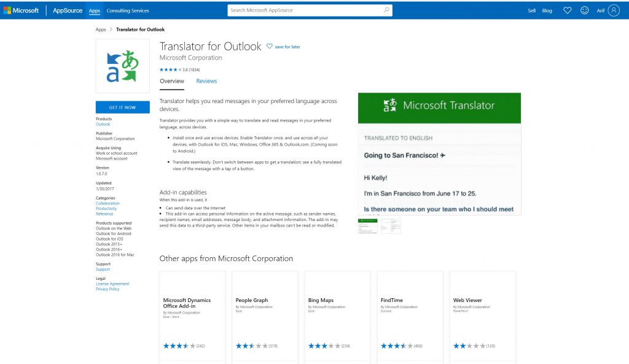Select the Apps menu item
The height and width of the screenshot is (364, 629).
pos(94,11)
